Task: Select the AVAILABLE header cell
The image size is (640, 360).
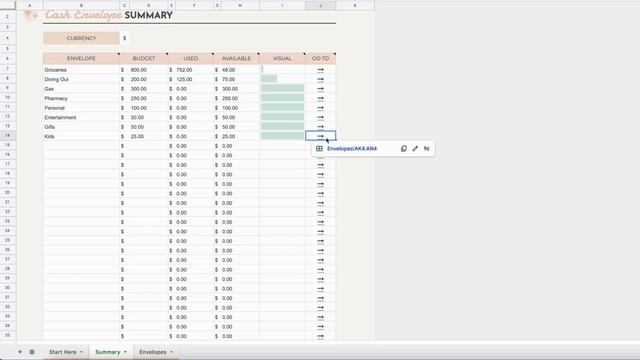Action: (236, 58)
